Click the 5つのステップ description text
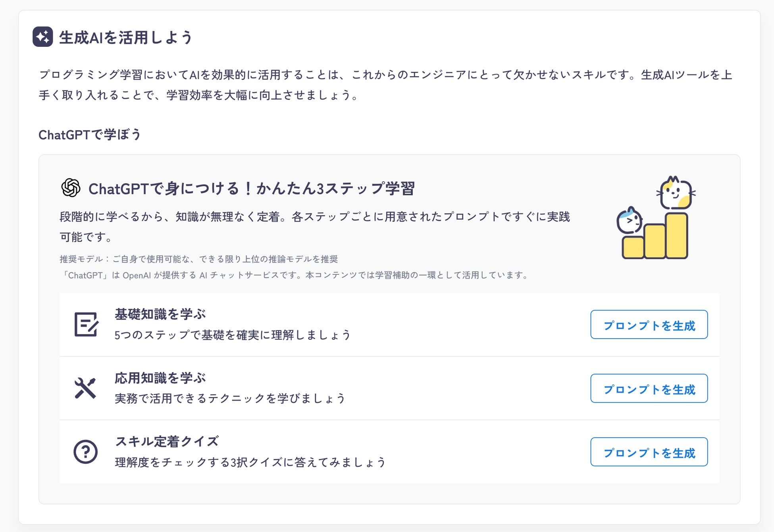 tap(233, 335)
